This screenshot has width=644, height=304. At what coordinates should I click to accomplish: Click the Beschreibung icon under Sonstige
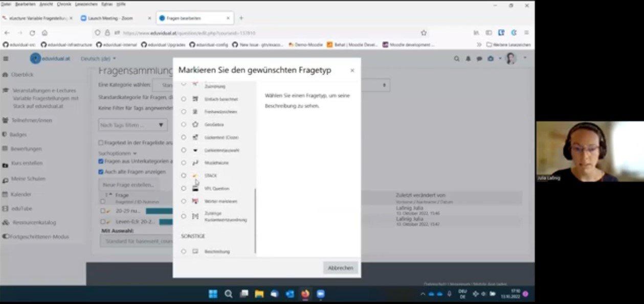pos(195,251)
